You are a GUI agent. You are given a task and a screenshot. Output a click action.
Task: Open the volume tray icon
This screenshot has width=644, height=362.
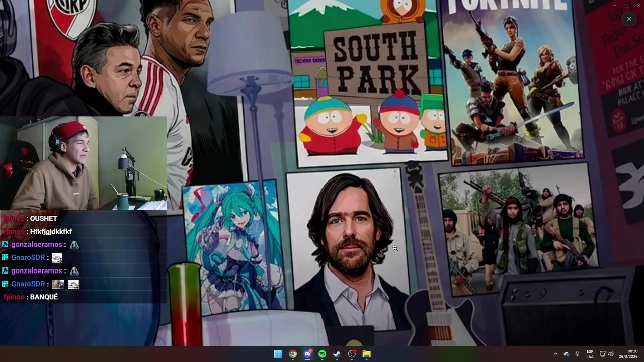pos(610,354)
